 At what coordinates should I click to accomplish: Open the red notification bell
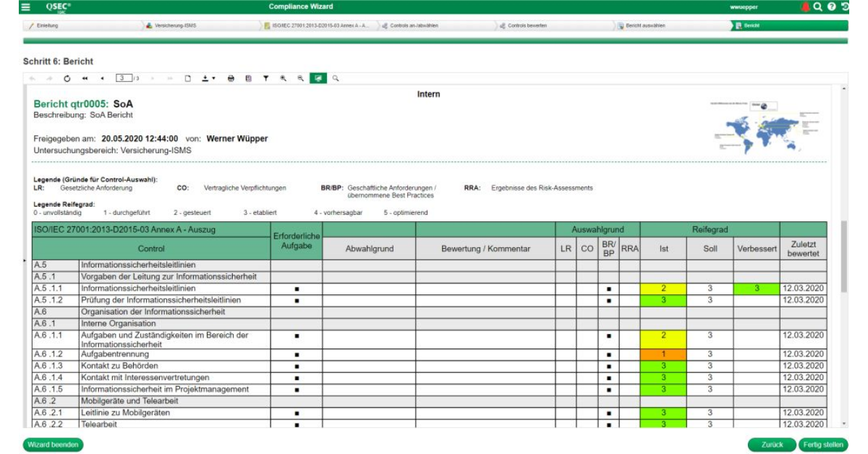(805, 7)
